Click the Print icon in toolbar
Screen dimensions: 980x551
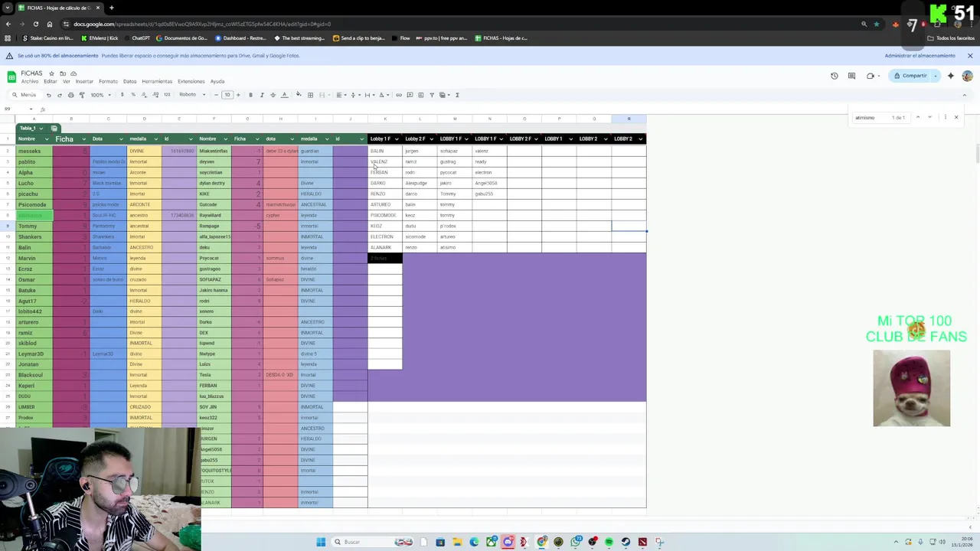70,95
